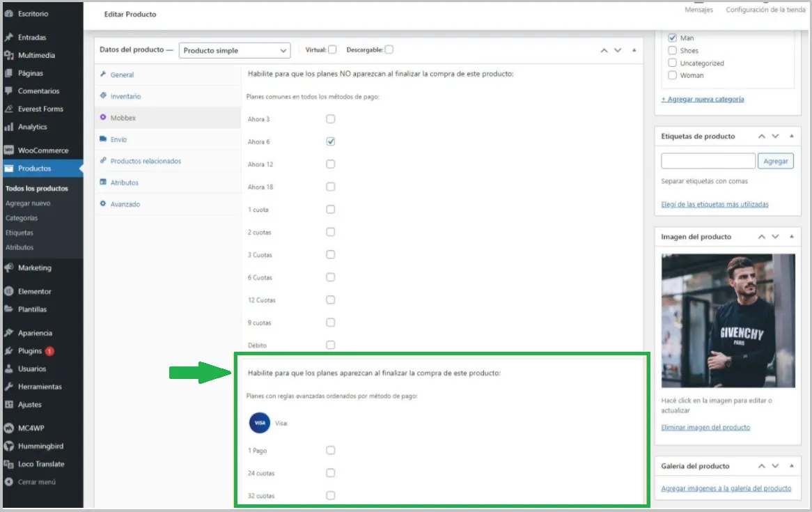Click the Cerrar menú collapse icon
This screenshot has width=812, height=512.
(x=8, y=482)
